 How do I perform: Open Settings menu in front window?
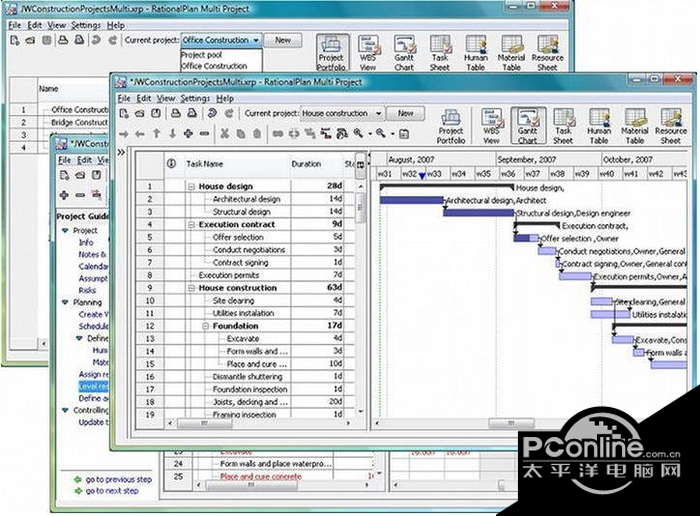pyautogui.click(x=195, y=98)
